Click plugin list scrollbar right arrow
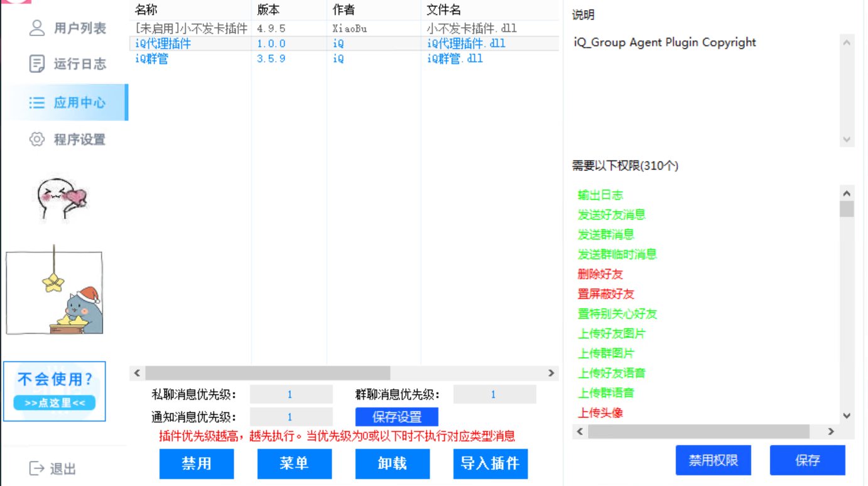This screenshot has height=486, width=868. (x=551, y=373)
